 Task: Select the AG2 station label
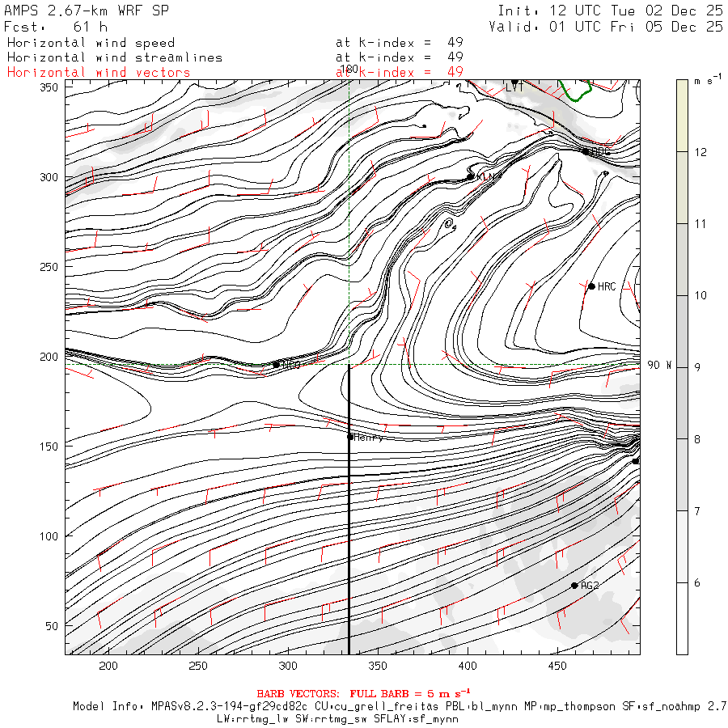tap(590, 586)
